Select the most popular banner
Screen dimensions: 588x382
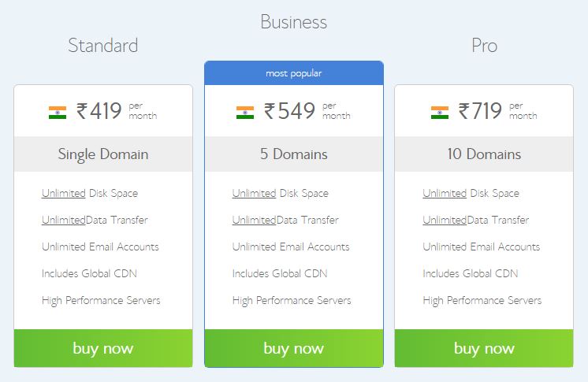tap(294, 73)
